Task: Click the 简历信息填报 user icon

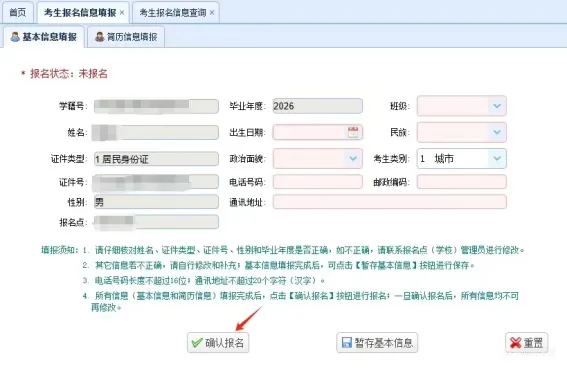Action: click(x=99, y=37)
